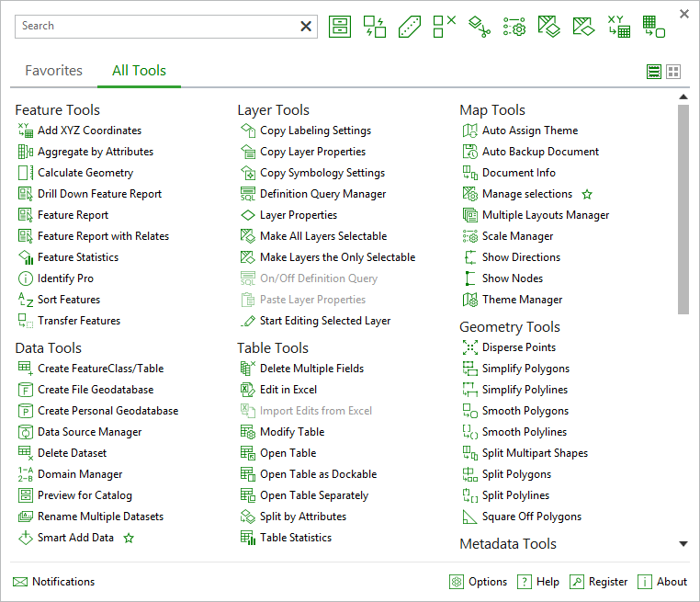Image resolution: width=700 pixels, height=602 pixels.
Task: Click the scrollbar down arrow
Action: point(683,544)
